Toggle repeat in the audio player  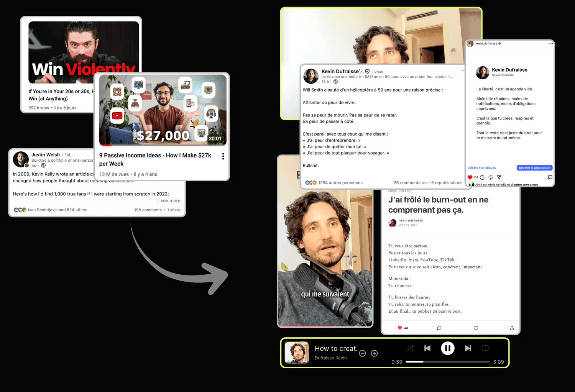coord(485,348)
